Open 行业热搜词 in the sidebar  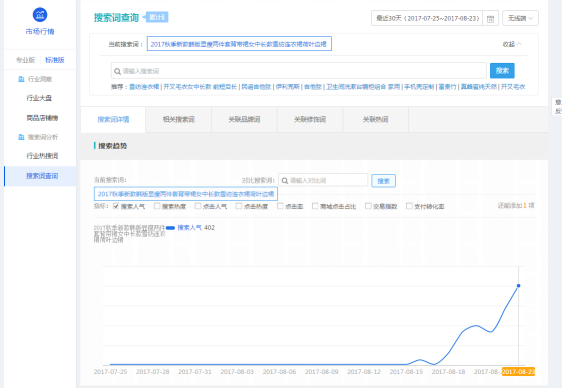(42, 156)
